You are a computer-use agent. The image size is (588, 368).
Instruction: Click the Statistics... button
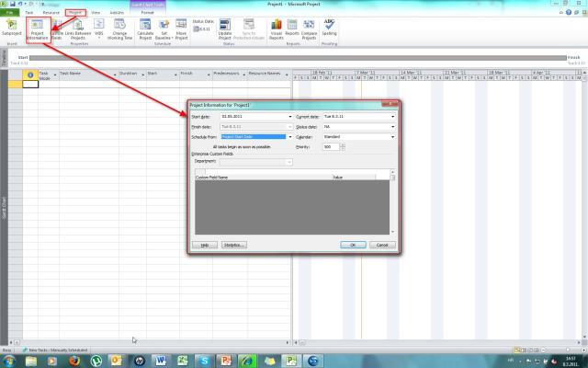[235, 245]
